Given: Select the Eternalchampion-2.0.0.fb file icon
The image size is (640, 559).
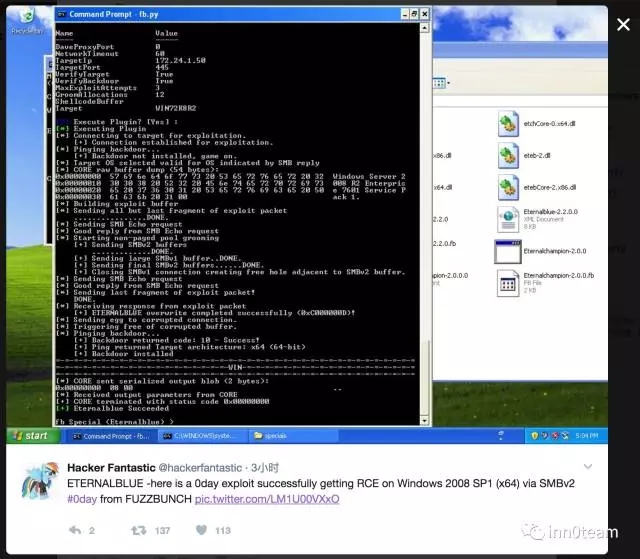Looking at the screenshot, I should tap(508, 283).
